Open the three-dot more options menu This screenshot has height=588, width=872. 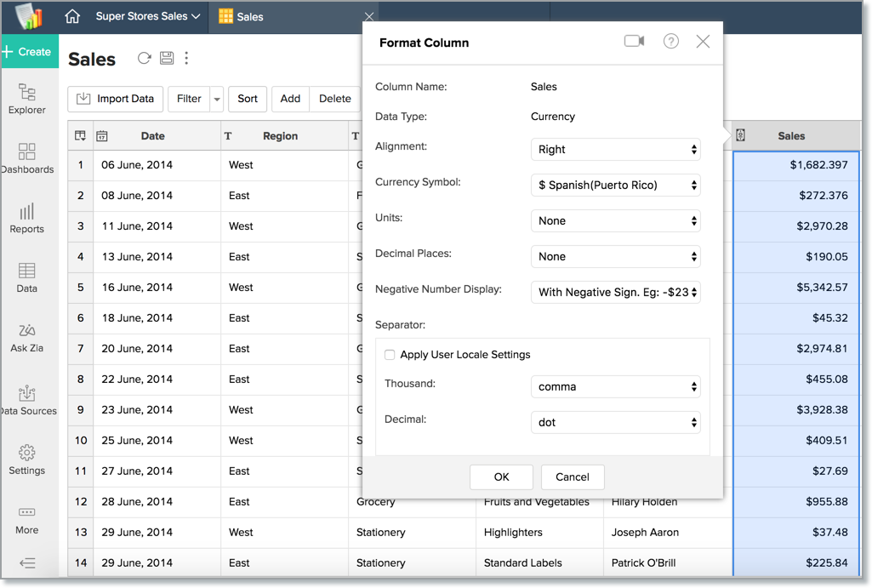(x=186, y=59)
